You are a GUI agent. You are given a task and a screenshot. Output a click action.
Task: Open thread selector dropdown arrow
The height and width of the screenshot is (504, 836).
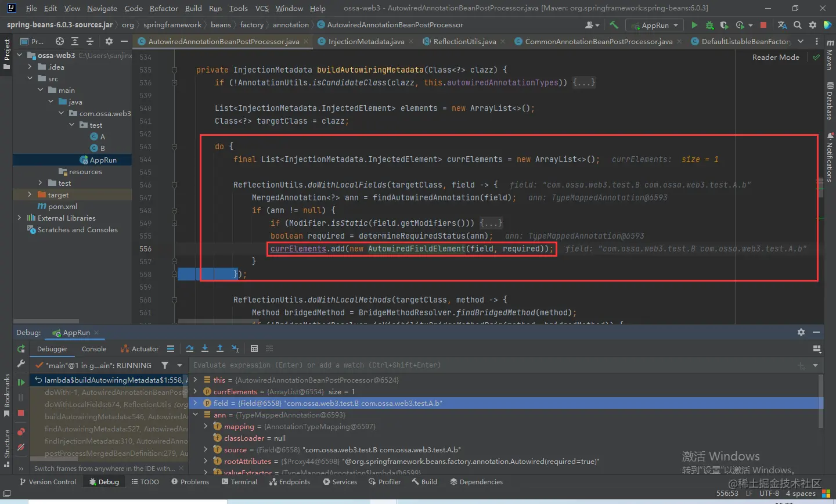click(x=179, y=365)
